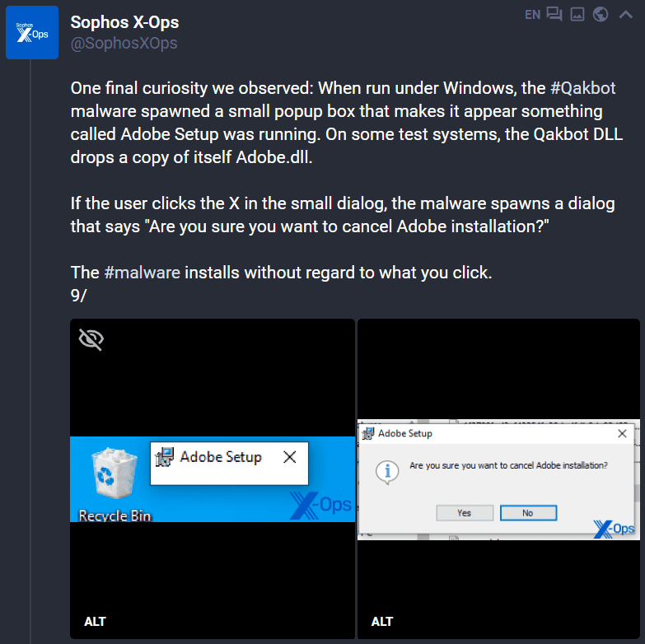This screenshot has width=645, height=644.
Task: Click the 'Adobe Setup' title in small popup
Action: (221, 457)
